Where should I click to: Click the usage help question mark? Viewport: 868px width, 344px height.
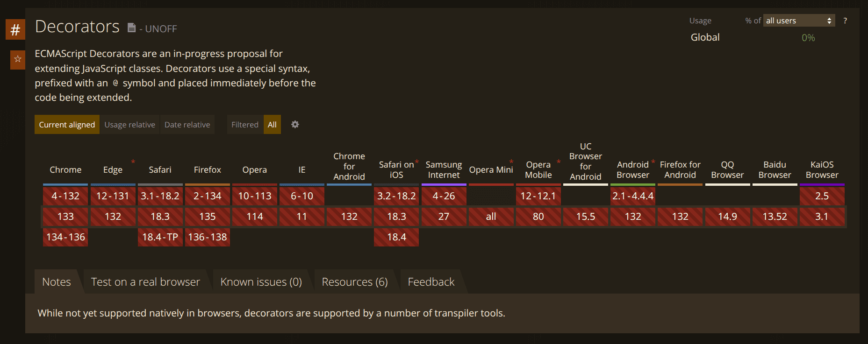point(845,21)
